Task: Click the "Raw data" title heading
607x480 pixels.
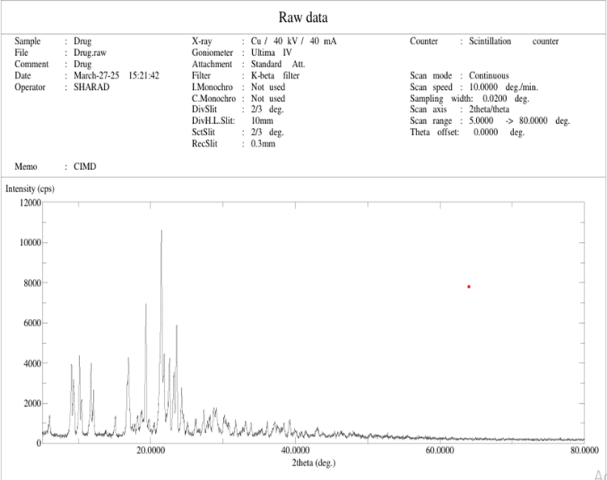Action: click(303, 17)
